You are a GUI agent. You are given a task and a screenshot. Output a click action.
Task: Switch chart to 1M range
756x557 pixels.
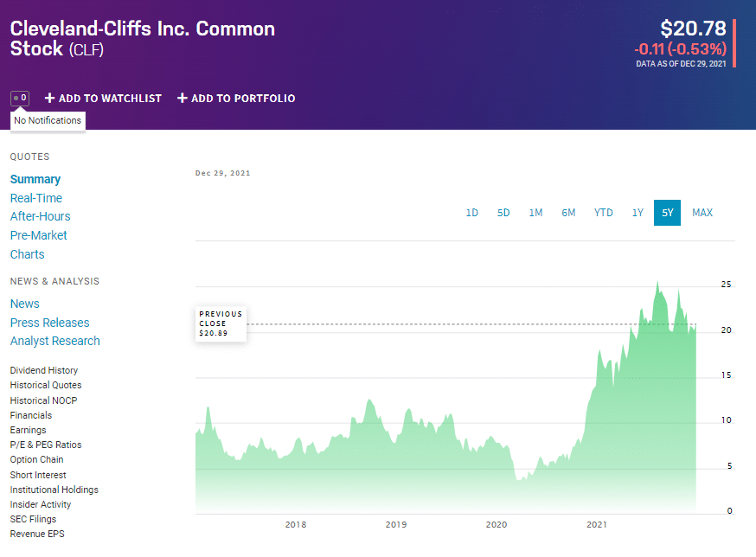(x=535, y=213)
